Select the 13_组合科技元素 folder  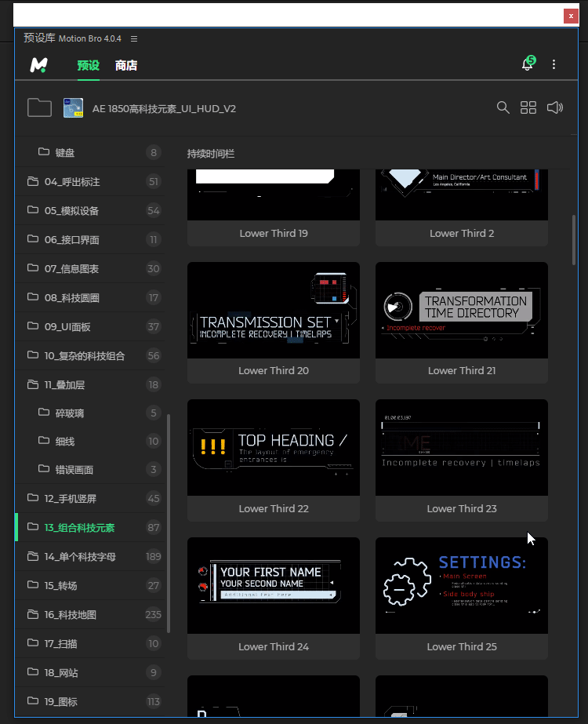point(90,528)
